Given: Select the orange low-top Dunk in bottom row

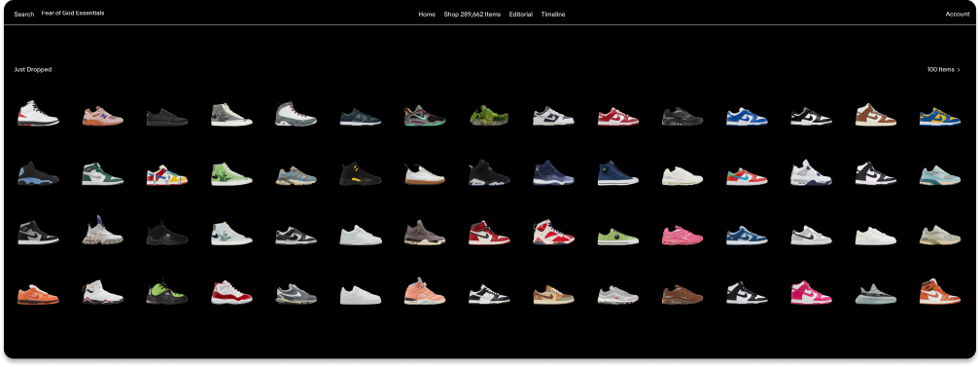Looking at the screenshot, I should tap(38, 294).
